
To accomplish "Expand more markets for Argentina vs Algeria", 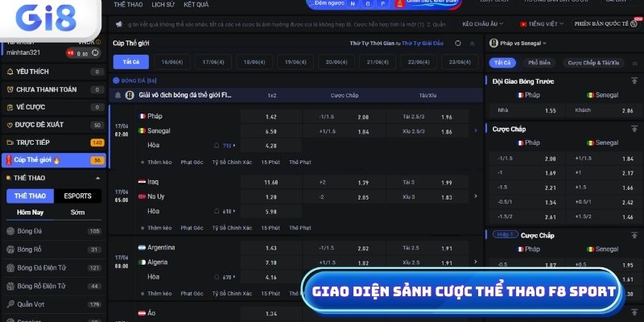I will (476, 262).
